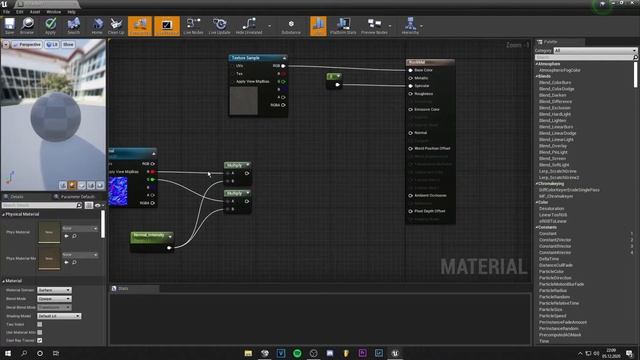Click Hide Unrelated in the toolbar
This screenshot has height=360, width=640.
click(249, 26)
